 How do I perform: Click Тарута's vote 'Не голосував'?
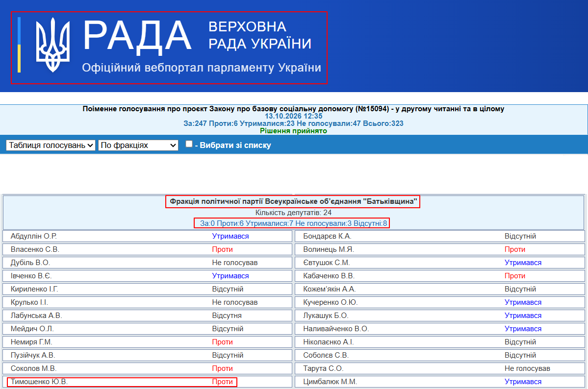tap(527, 368)
